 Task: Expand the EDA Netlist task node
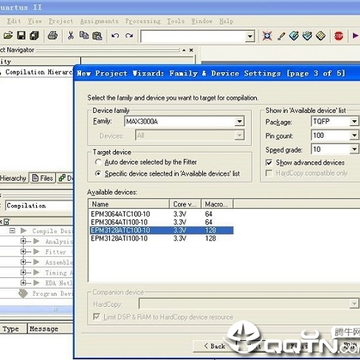pos(23,283)
